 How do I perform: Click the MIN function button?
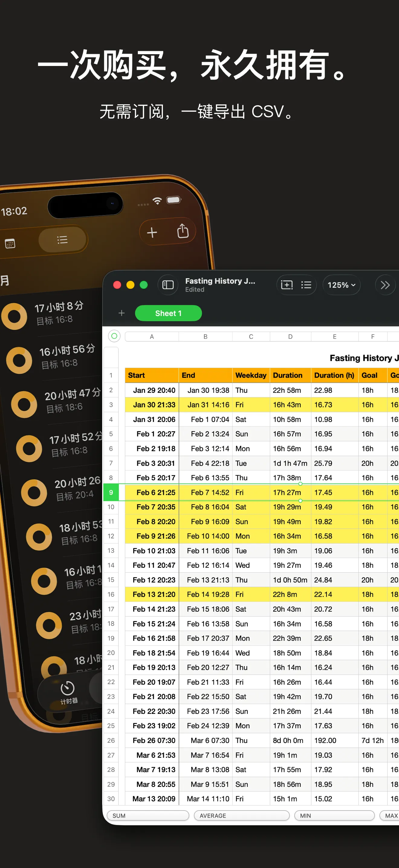point(334,815)
